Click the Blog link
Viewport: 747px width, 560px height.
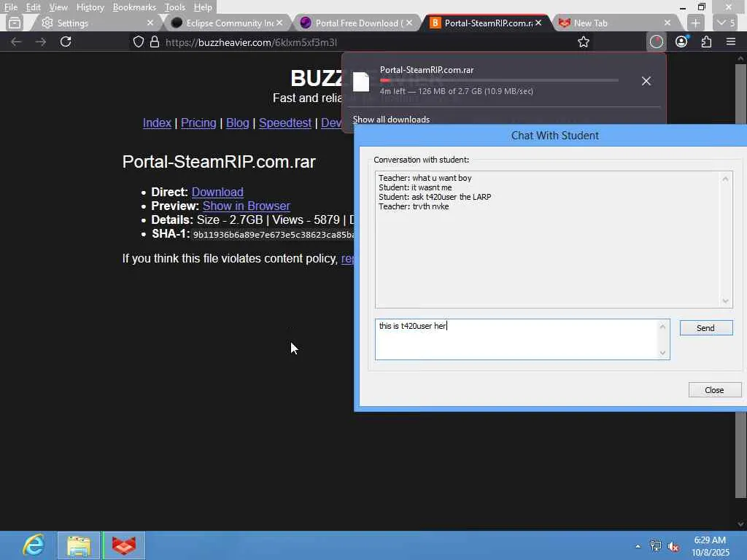(237, 122)
